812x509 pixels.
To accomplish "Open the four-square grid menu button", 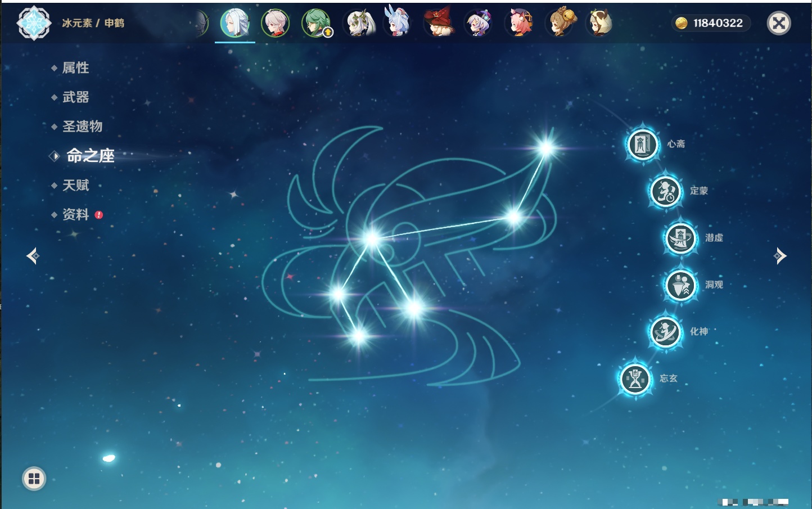I will pyautogui.click(x=34, y=479).
